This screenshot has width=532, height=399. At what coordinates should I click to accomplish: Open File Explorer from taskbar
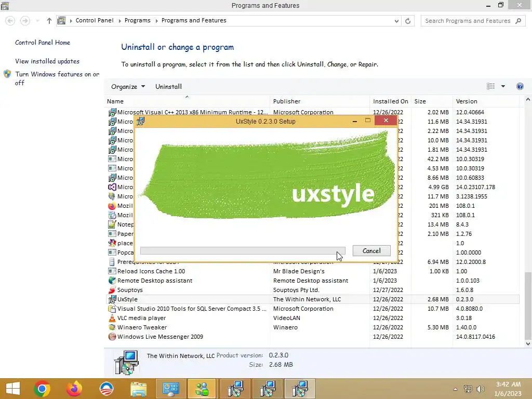pyautogui.click(x=138, y=389)
